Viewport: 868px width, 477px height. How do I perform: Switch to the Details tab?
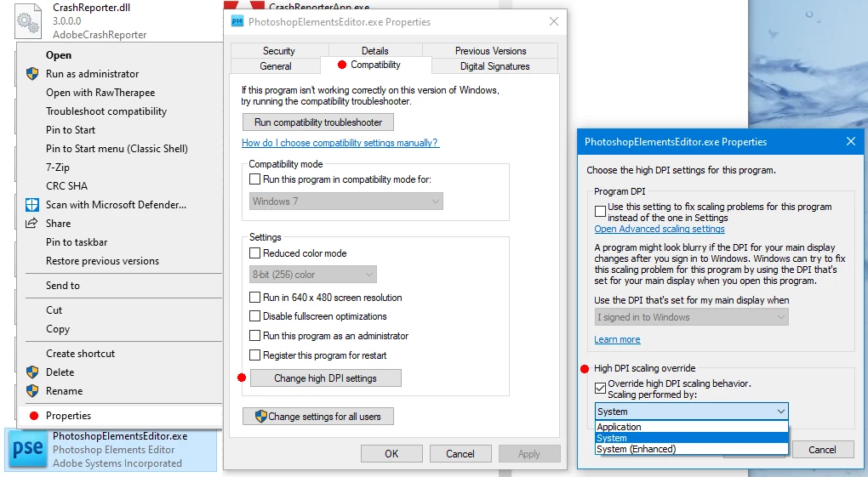pos(374,50)
